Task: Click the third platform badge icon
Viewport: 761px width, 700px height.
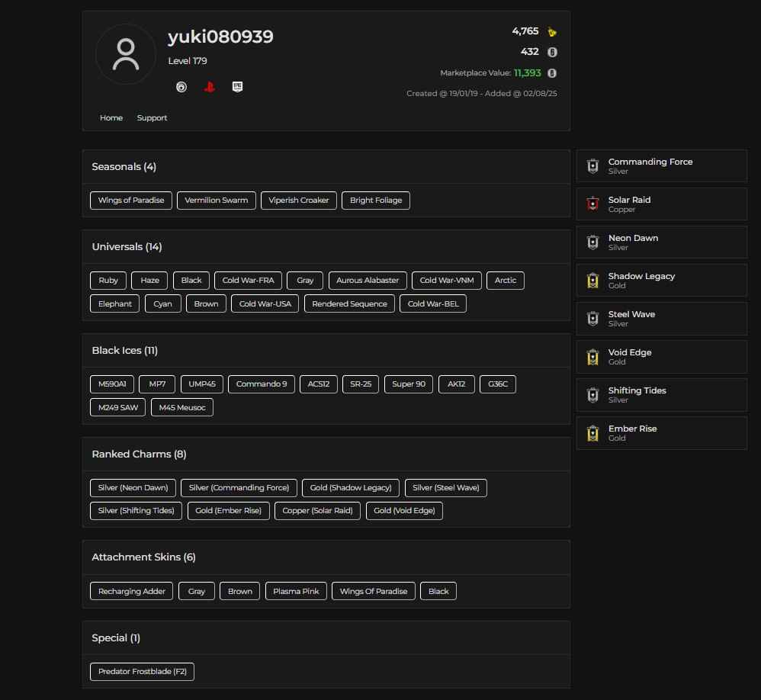Action: tap(237, 86)
